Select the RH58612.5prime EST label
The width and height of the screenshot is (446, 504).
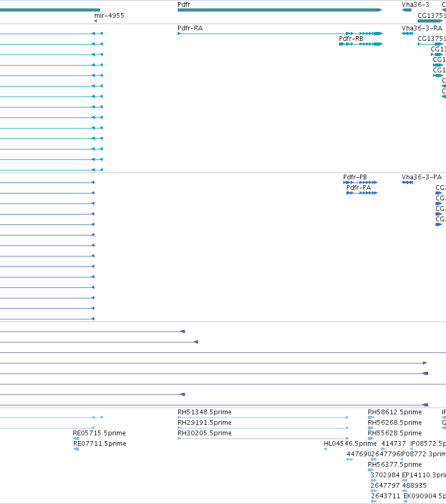pyautogui.click(x=395, y=412)
